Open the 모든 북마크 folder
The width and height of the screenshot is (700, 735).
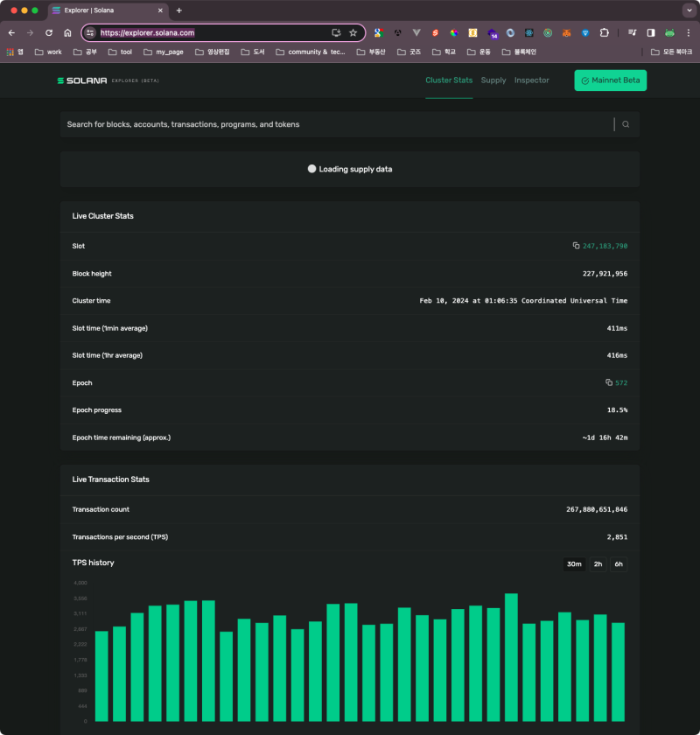(x=671, y=52)
